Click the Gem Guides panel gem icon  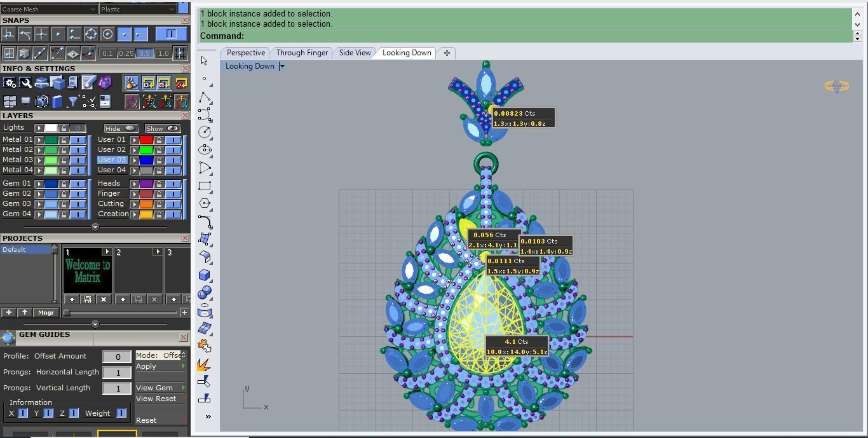(8, 337)
